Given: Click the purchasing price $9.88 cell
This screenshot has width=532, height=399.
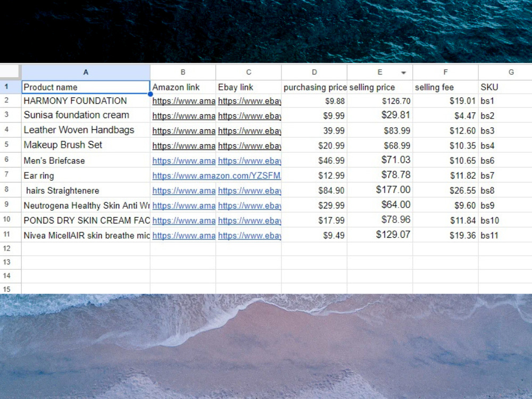Looking at the screenshot, I should [314, 101].
